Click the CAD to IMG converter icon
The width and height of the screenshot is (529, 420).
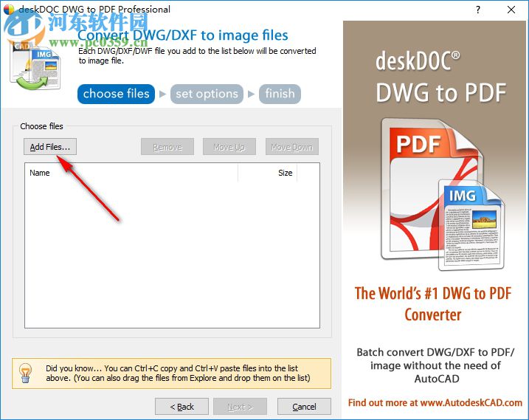pyautogui.click(x=35, y=66)
